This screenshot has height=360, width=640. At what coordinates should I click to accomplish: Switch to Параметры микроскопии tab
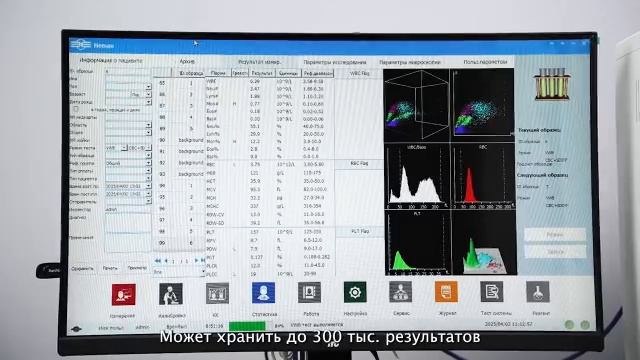tap(410, 62)
